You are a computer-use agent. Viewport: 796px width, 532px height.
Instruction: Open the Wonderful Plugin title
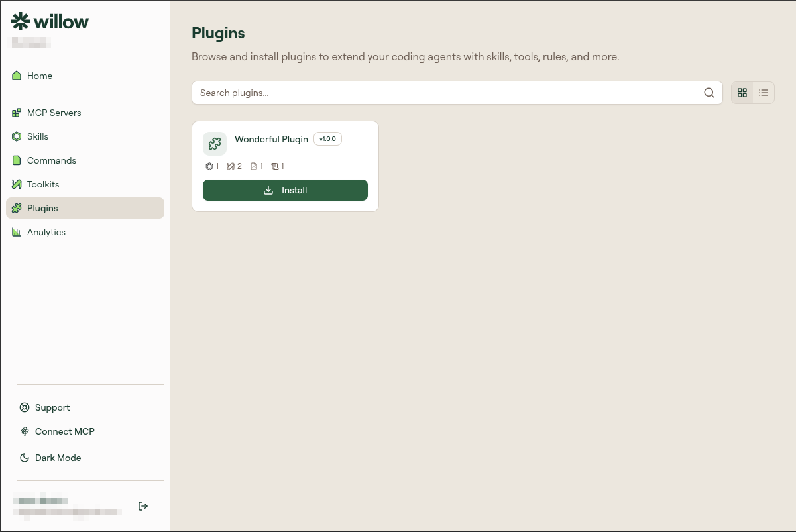click(271, 139)
